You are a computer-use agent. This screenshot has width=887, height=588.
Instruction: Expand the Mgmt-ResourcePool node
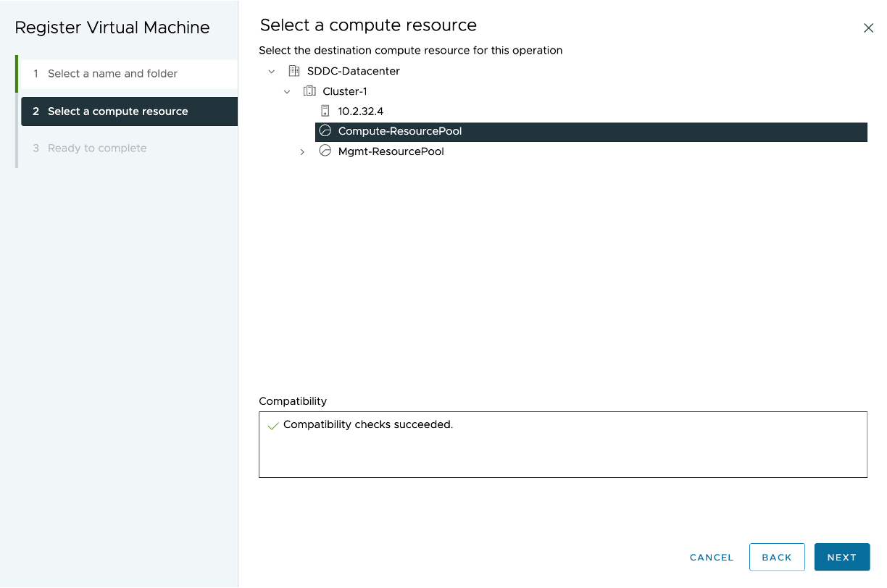coord(302,152)
